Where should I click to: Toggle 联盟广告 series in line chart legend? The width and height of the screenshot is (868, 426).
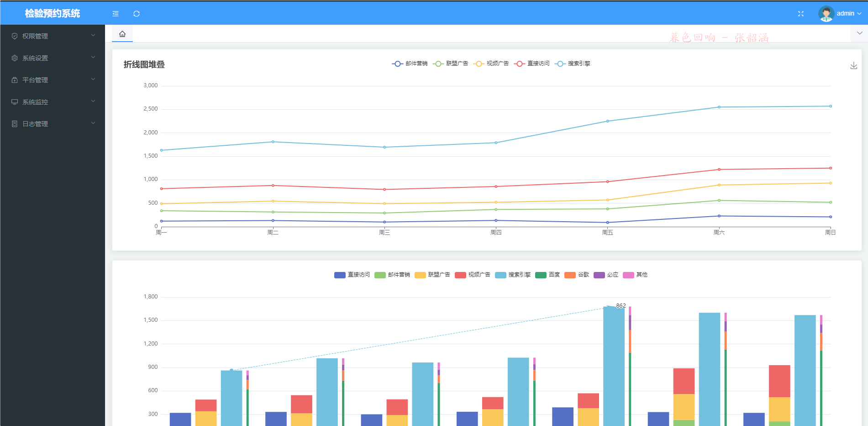(450, 64)
